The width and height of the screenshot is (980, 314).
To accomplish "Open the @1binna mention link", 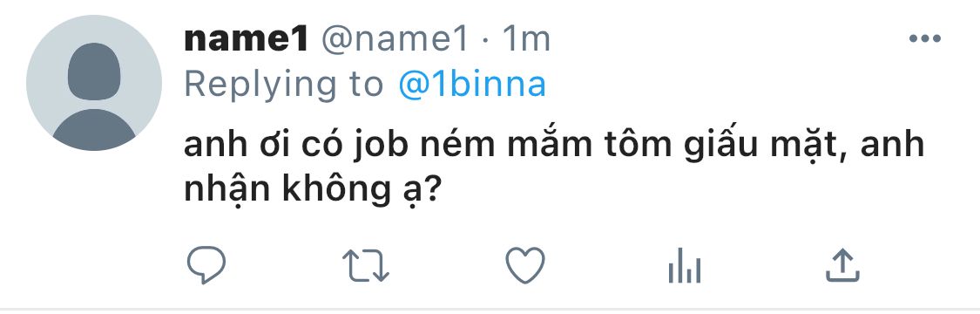I will click(472, 85).
